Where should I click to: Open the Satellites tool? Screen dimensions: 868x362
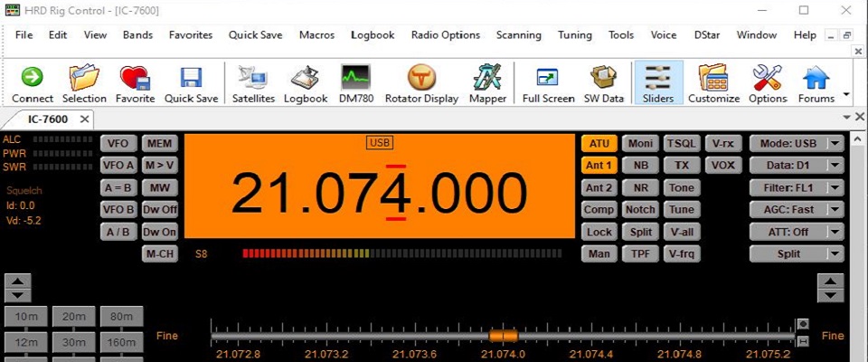(x=253, y=83)
